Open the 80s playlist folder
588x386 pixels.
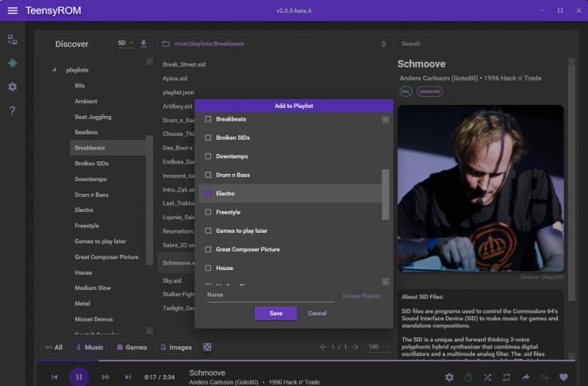click(79, 86)
